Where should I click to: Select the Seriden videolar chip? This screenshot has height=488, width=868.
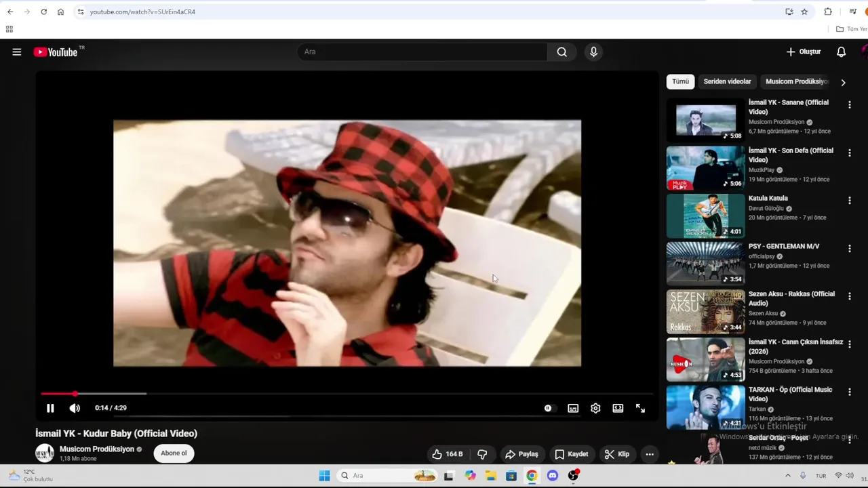tap(727, 81)
